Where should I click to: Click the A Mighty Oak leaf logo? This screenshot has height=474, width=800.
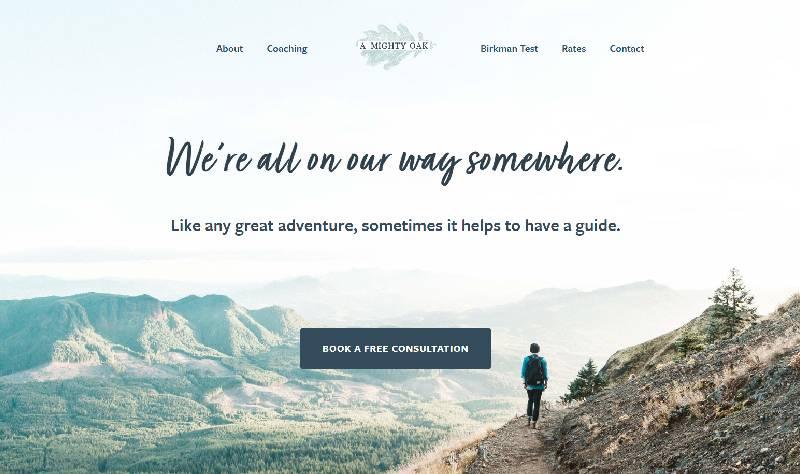(394, 46)
